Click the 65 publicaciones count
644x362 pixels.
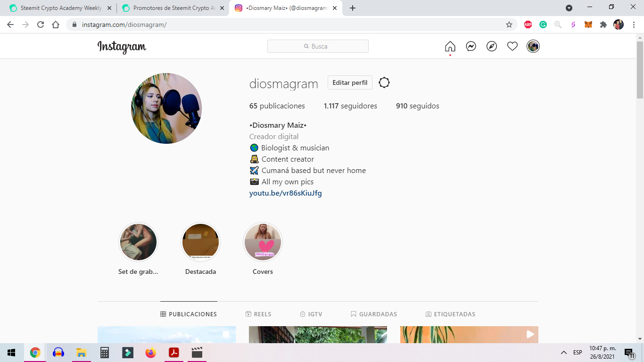(x=277, y=106)
